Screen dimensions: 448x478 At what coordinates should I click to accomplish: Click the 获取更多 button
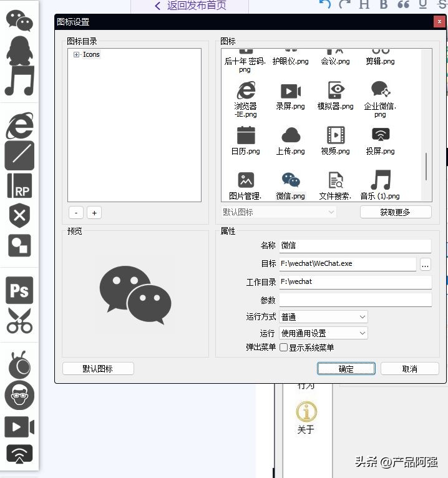(396, 212)
